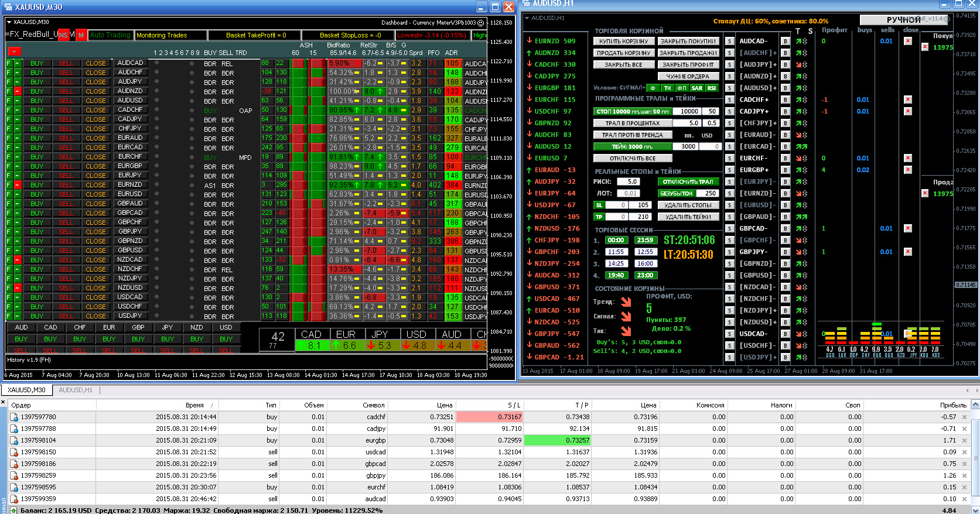Click red X close icon in GBPJPY- row

click(x=907, y=252)
